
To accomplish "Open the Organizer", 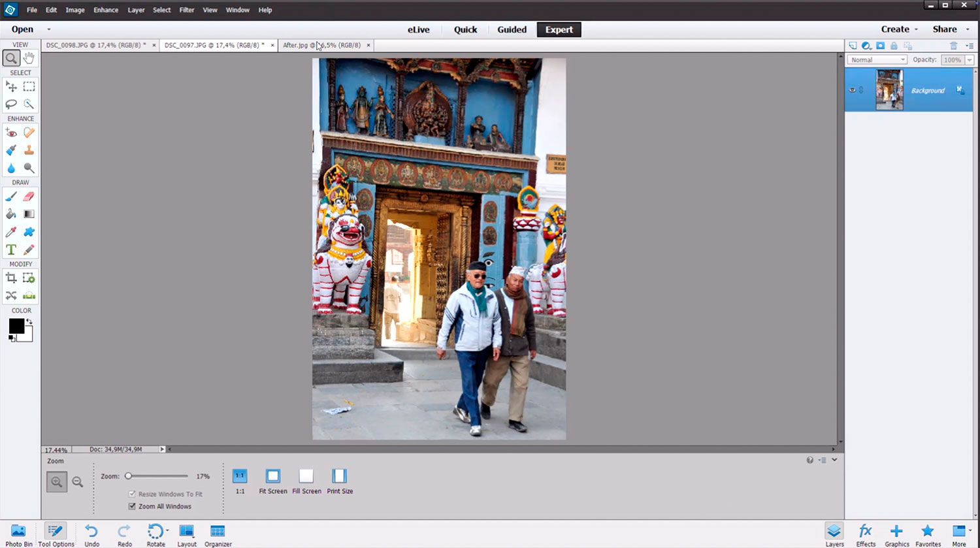I will [x=218, y=534].
